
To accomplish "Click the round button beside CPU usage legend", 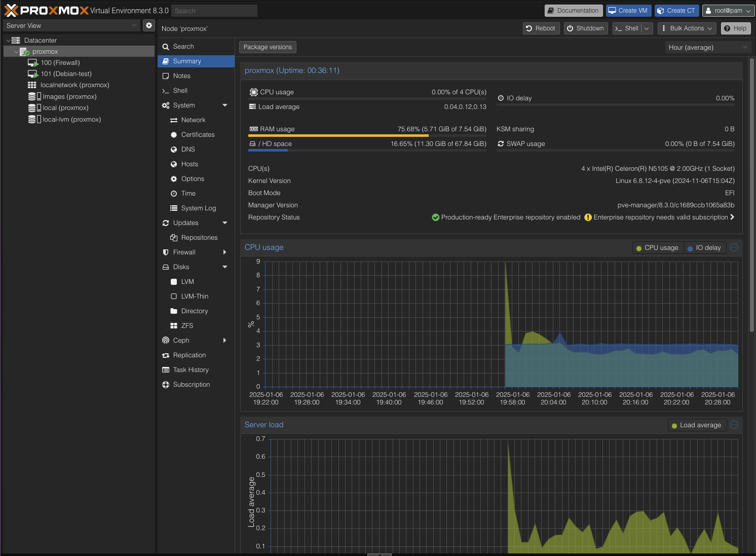I will 734,247.
